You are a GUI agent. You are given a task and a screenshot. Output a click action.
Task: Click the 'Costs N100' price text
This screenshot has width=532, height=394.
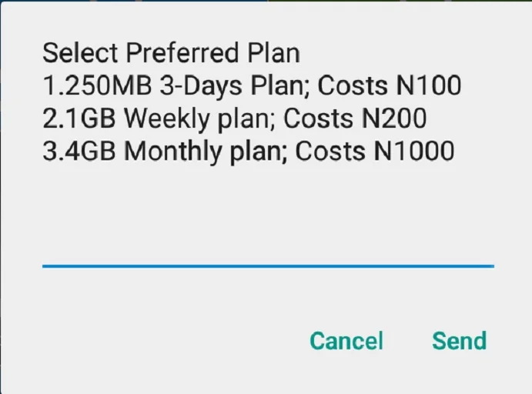click(x=390, y=85)
